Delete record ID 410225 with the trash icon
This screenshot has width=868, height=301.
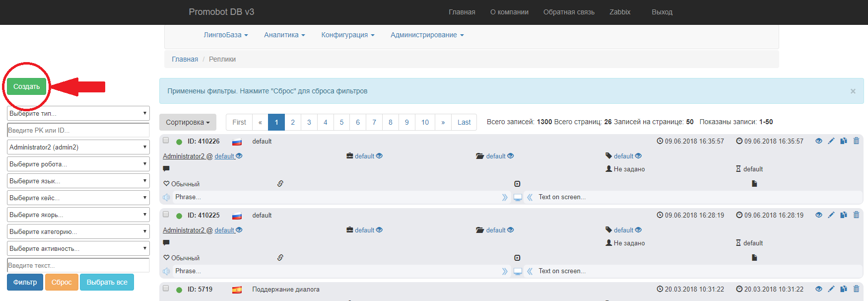(x=856, y=215)
